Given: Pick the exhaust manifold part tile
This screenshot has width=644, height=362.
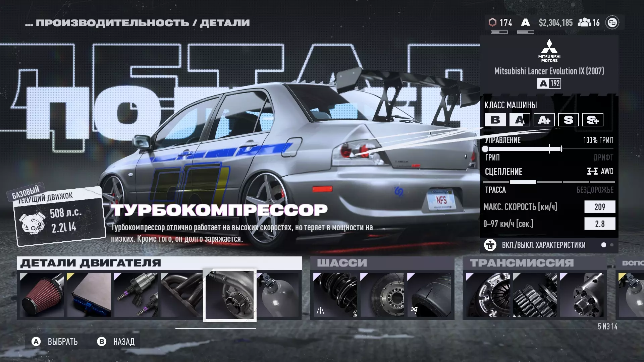Looking at the screenshot, I should pos(181,295).
